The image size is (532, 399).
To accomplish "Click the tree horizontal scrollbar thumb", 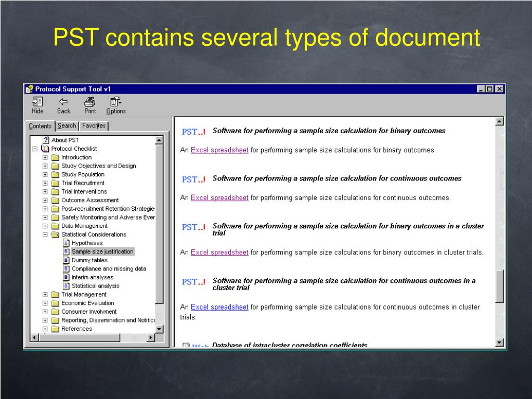I will coord(80,337).
